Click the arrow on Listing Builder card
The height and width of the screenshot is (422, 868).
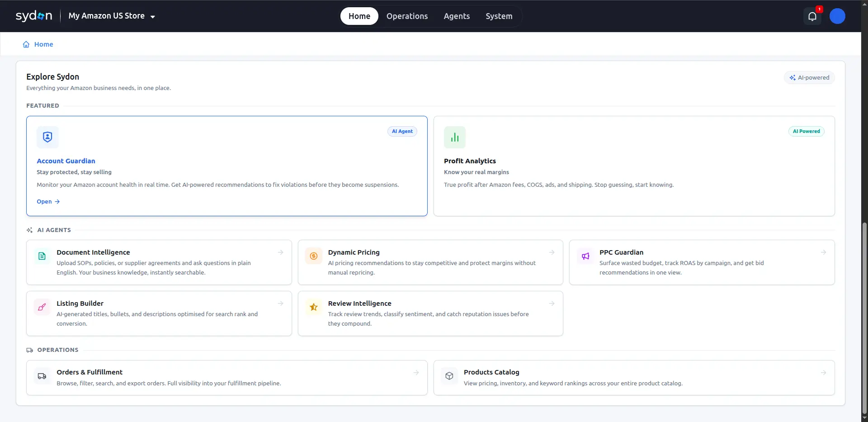click(281, 303)
